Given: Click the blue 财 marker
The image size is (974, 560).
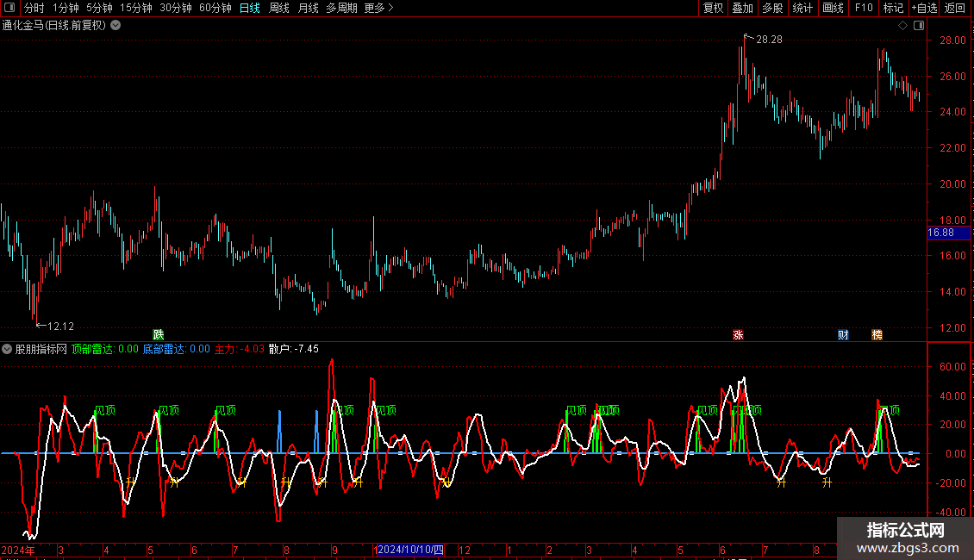Looking at the screenshot, I should coord(843,334).
